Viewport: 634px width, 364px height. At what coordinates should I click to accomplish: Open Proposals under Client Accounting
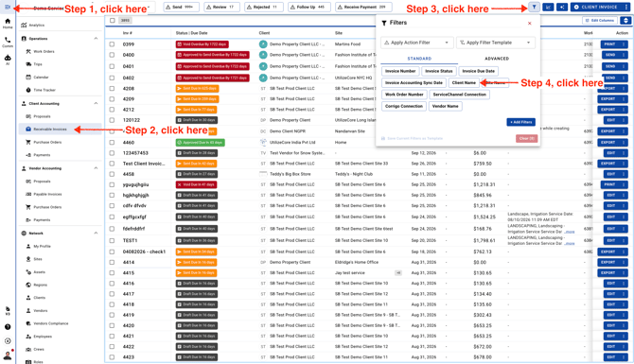pos(42,116)
